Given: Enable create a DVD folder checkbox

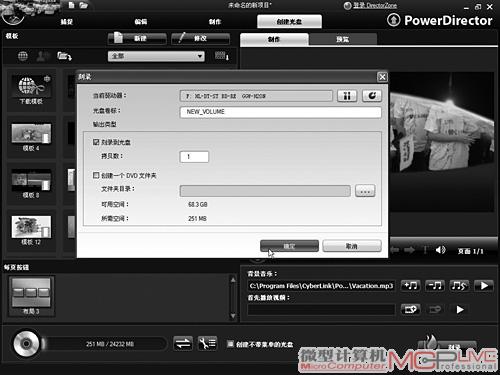Looking at the screenshot, I should tap(96, 175).
